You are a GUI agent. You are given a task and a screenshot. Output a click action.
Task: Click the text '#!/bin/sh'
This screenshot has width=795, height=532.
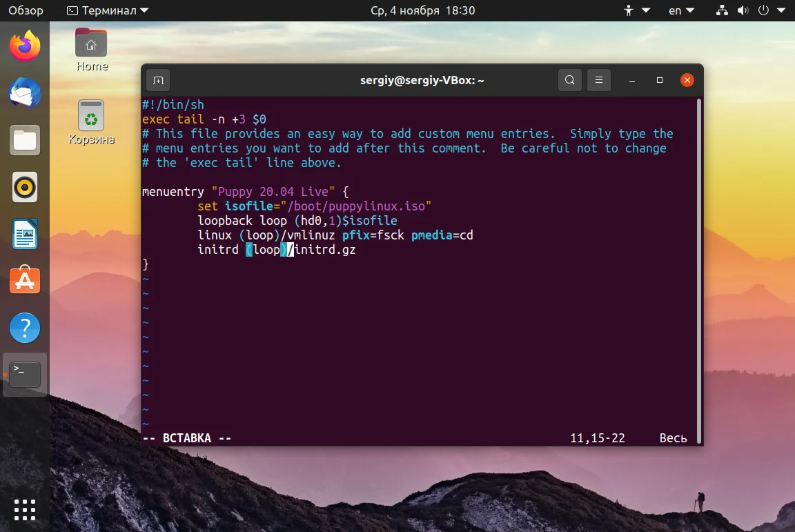pos(173,104)
